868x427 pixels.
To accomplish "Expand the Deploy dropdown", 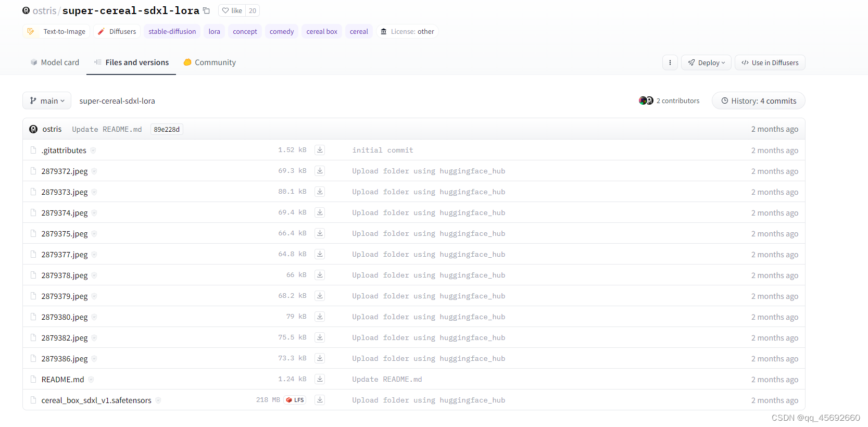I will pyautogui.click(x=706, y=62).
